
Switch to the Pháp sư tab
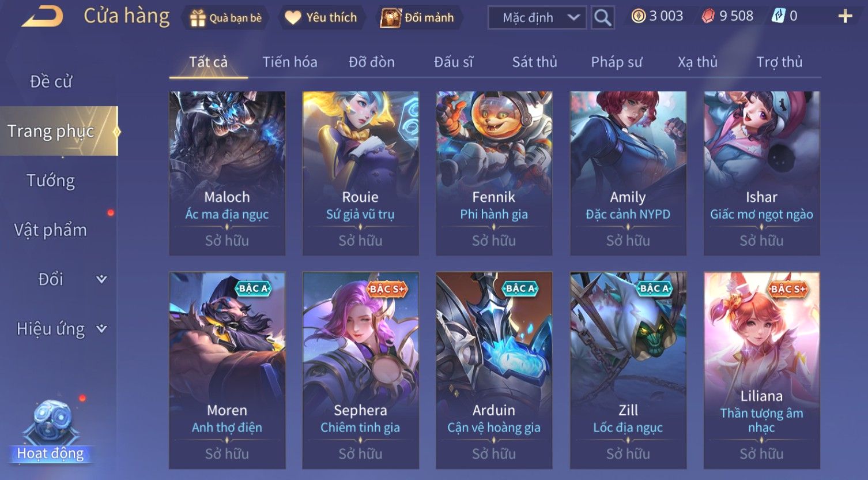616,62
